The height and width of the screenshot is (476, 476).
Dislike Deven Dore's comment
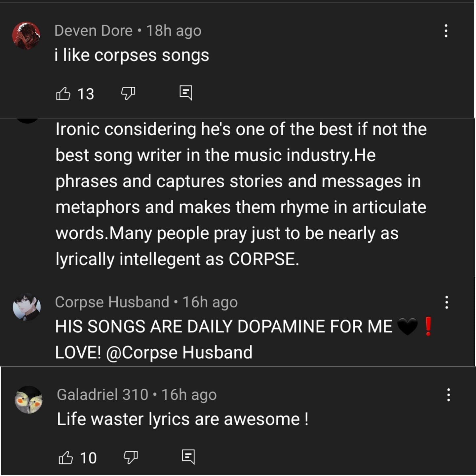[128, 93]
